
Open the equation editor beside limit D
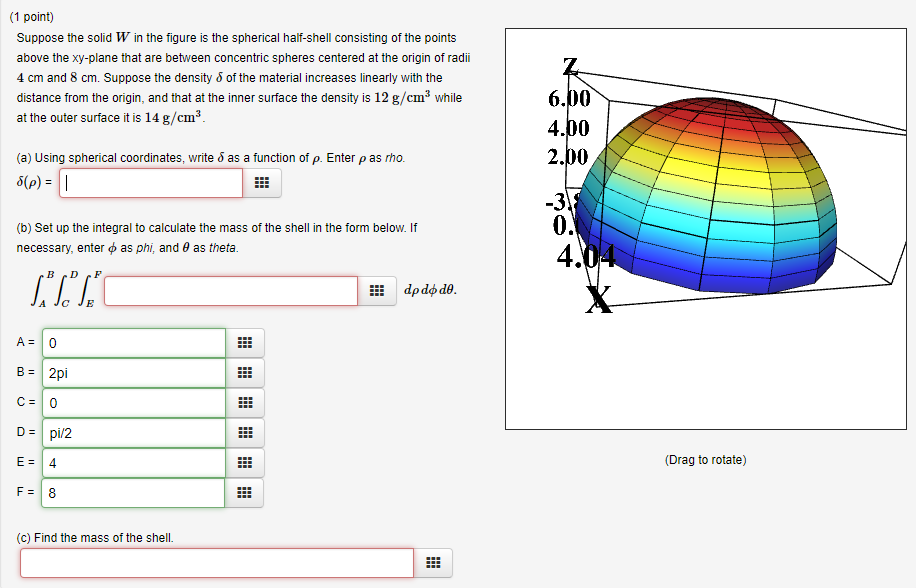245,433
